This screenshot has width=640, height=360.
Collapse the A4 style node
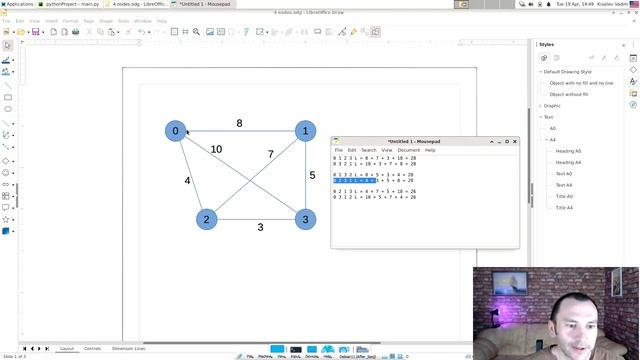547,140
